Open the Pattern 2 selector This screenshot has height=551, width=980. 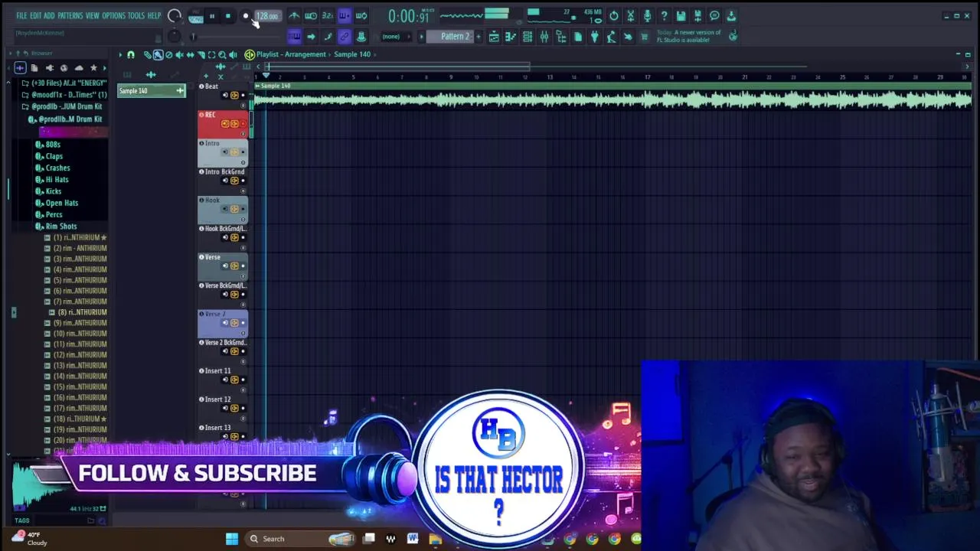pos(455,37)
